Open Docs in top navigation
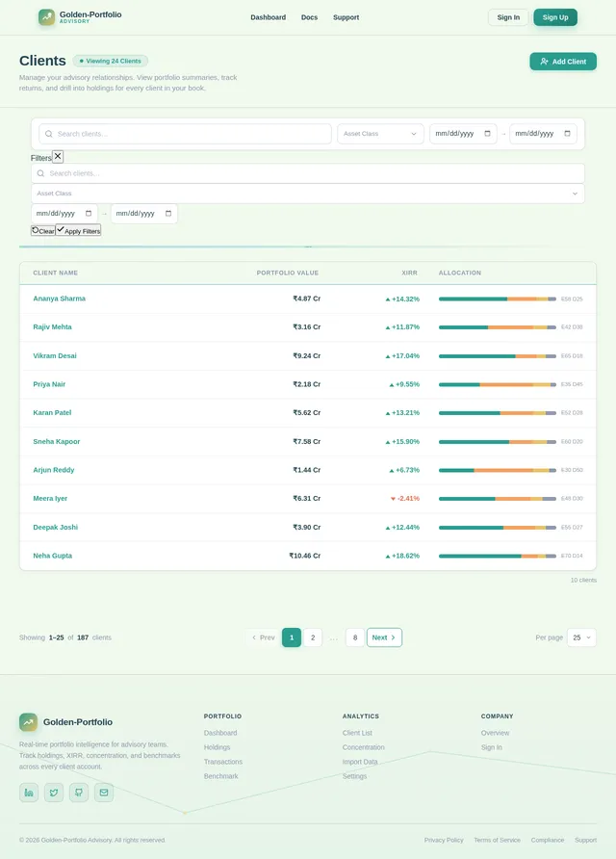This screenshot has width=616, height=859. 309,17
